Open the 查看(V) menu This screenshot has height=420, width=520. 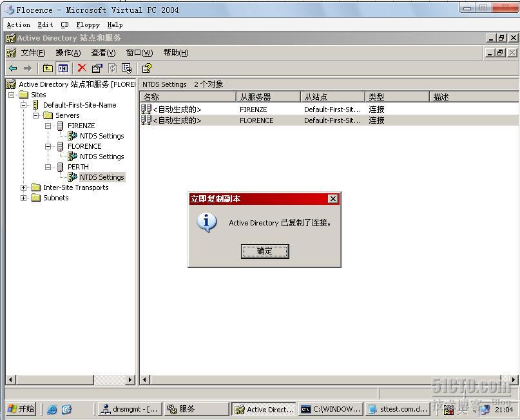coord(104,53)
